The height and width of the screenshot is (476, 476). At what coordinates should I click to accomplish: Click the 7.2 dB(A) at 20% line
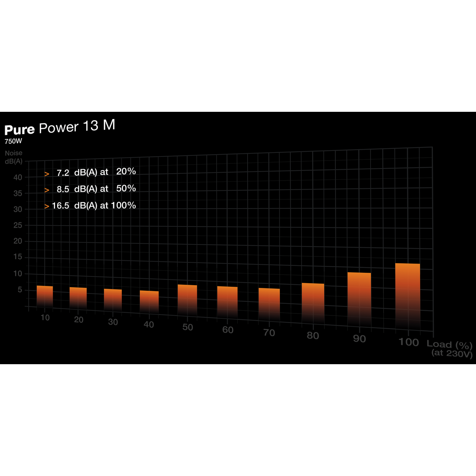click(x=96, y=172)
